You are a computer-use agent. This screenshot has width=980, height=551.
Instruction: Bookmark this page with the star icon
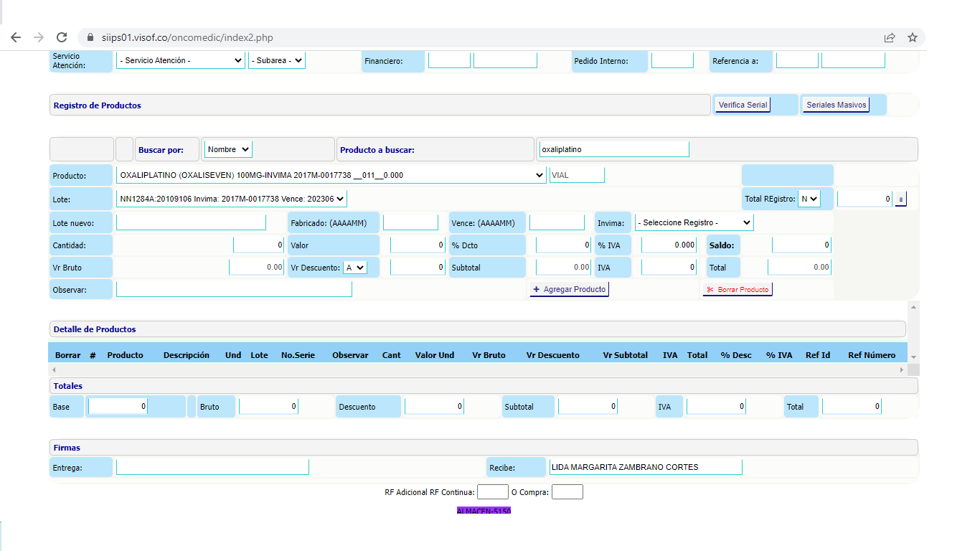click(913, 37)
